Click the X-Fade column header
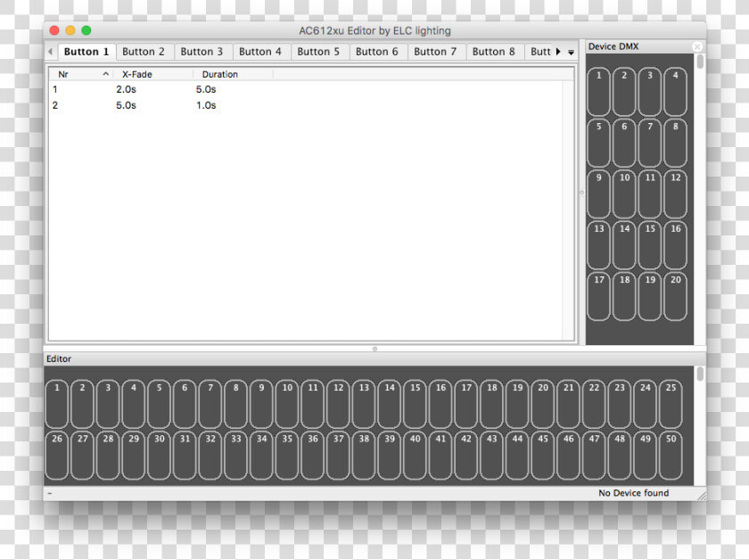 pos(153,74)
